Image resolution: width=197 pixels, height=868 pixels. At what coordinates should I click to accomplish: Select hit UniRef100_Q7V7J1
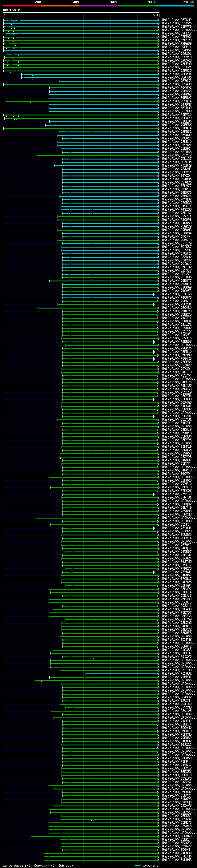(177, 216)
